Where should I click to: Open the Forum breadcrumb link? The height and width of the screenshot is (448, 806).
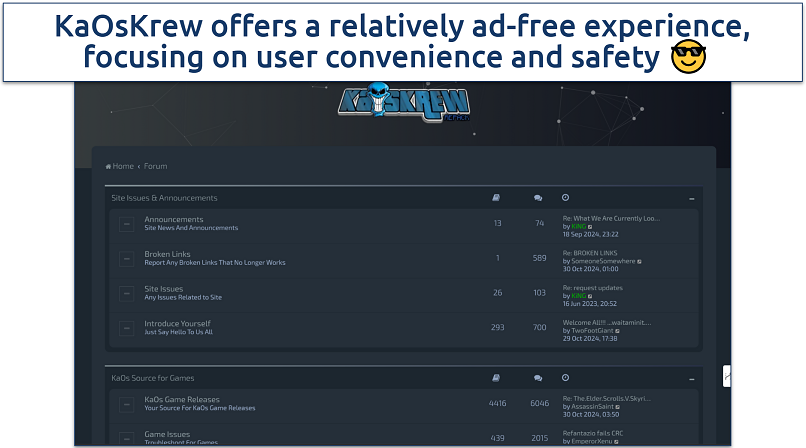155,166
